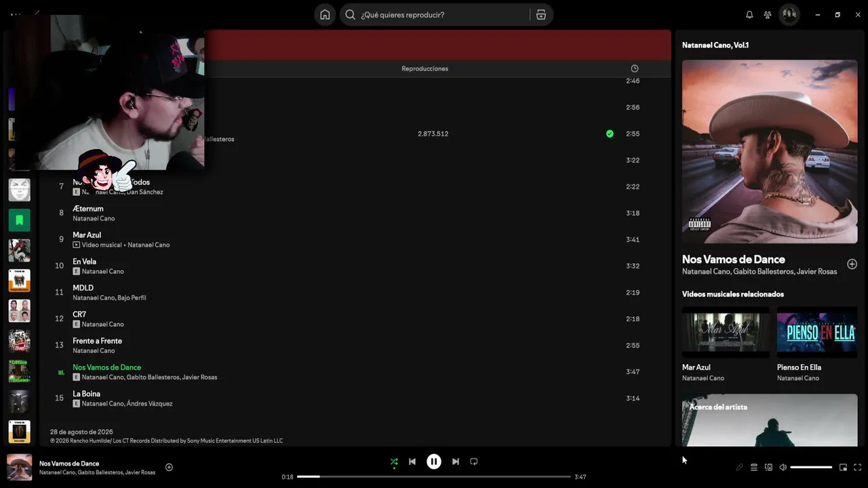Play Pienso En Ella related video
Image resolution: width=868 pixels, height=488 pixels.
tap(817, 332)
